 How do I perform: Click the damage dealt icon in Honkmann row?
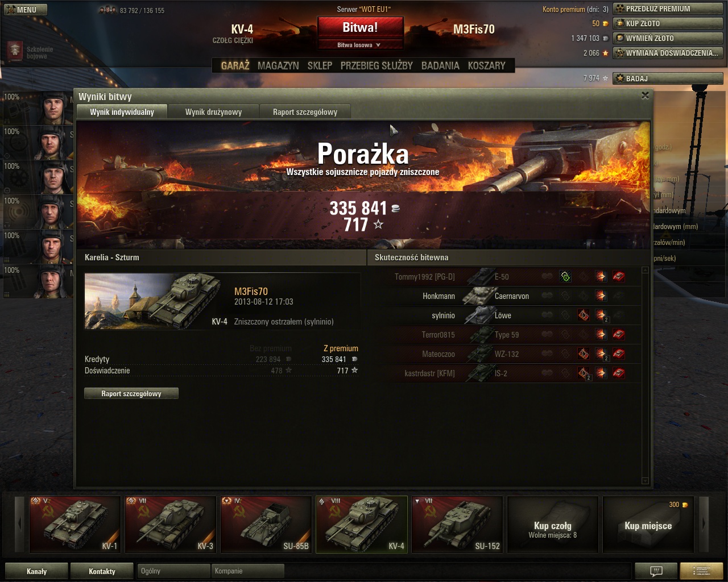601,296
